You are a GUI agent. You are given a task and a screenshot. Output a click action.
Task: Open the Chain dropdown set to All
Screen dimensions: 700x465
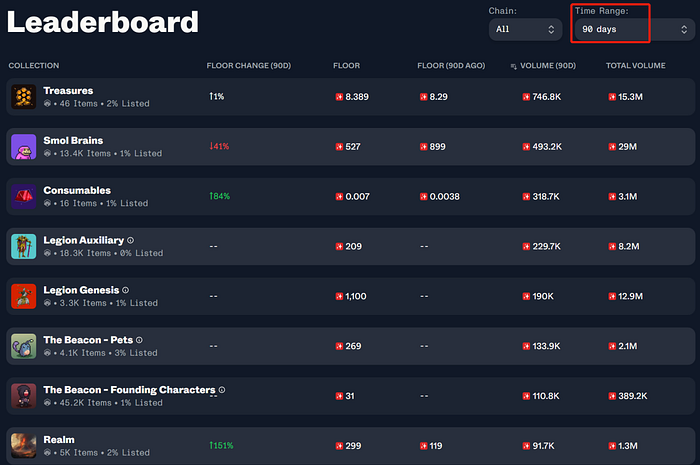(525, 29)
